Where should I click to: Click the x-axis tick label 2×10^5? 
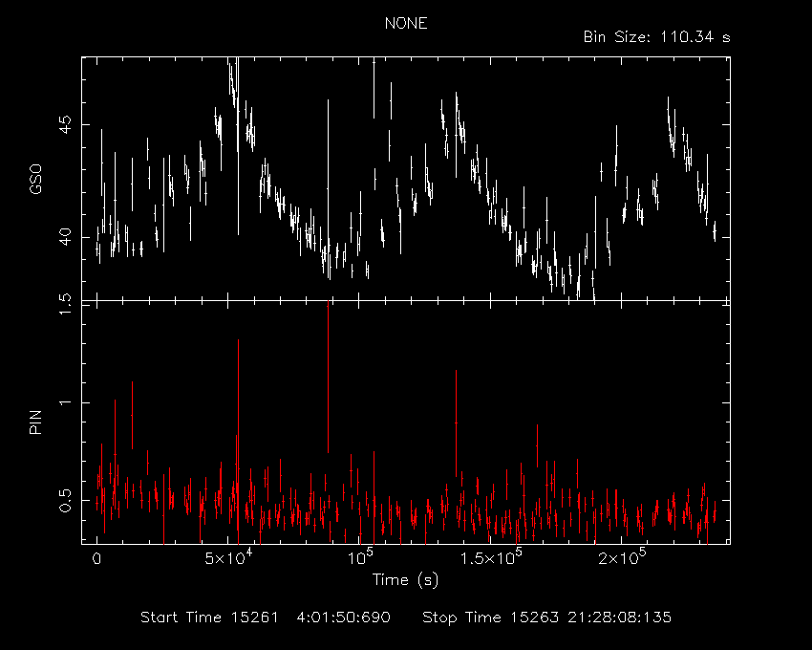(x=623, y=556)
